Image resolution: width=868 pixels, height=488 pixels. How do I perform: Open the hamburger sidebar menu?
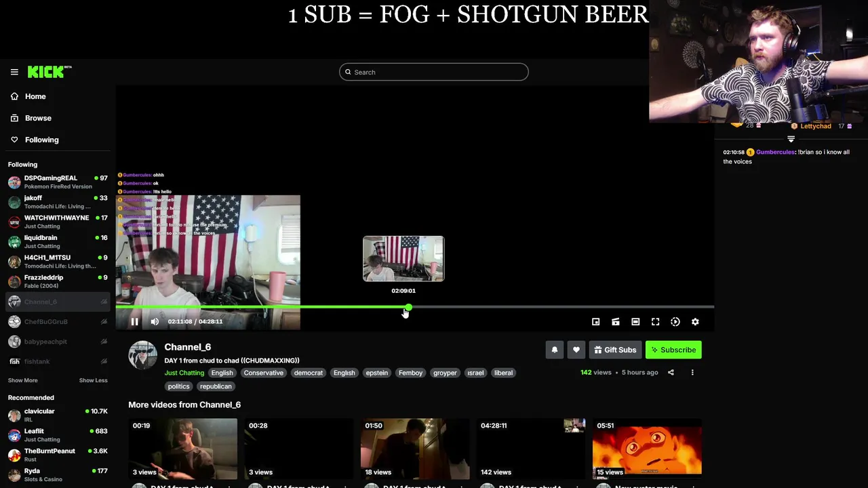14,72
